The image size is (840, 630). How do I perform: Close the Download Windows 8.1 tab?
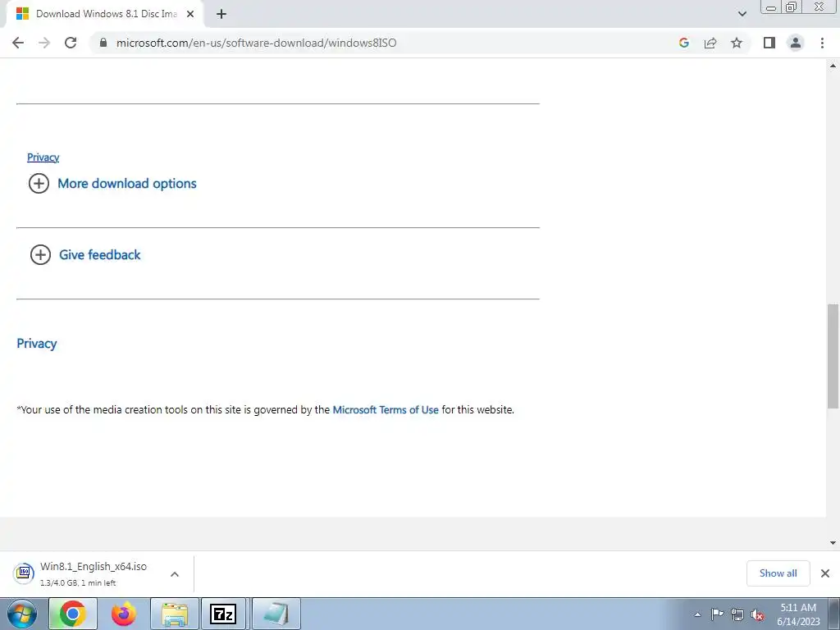(190, 14)
